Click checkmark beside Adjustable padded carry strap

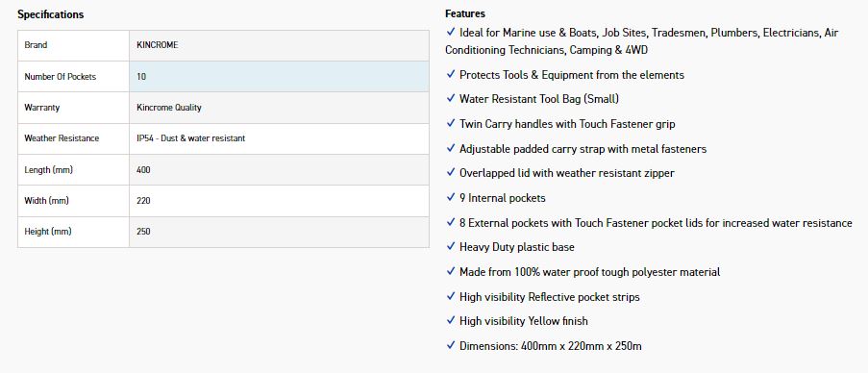(451, 148)
